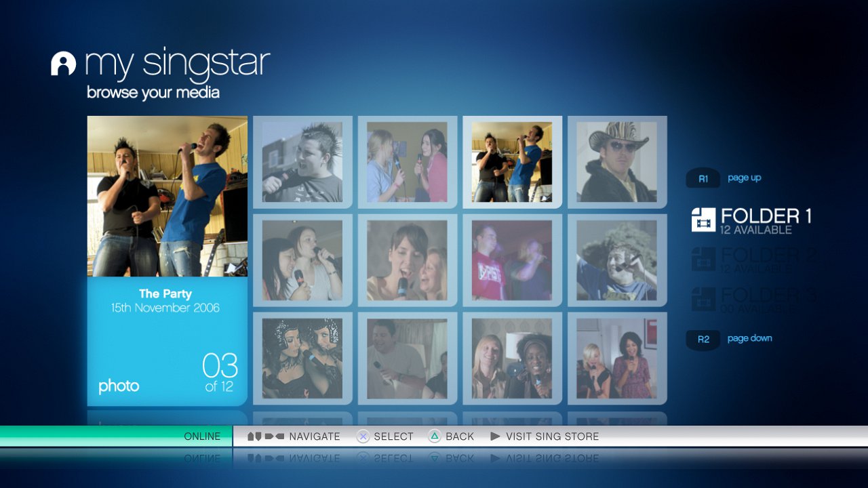Select thumbnail of two women sharing microphones
The width and height of the screenshot is (868, 488).
coord(302,260)
